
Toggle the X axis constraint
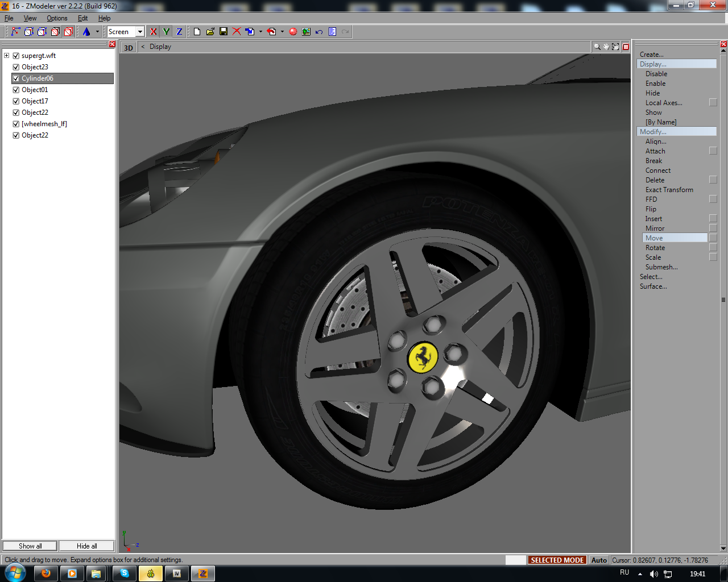coord(153,32)
